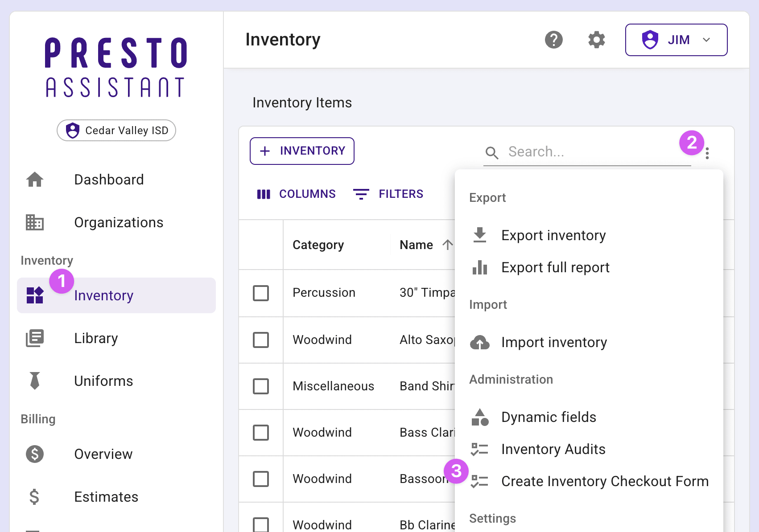Image resolution: width=759 pixels, height=532 pixels.
Task: Click the COLUMNS button
Action: pos(296,194)
